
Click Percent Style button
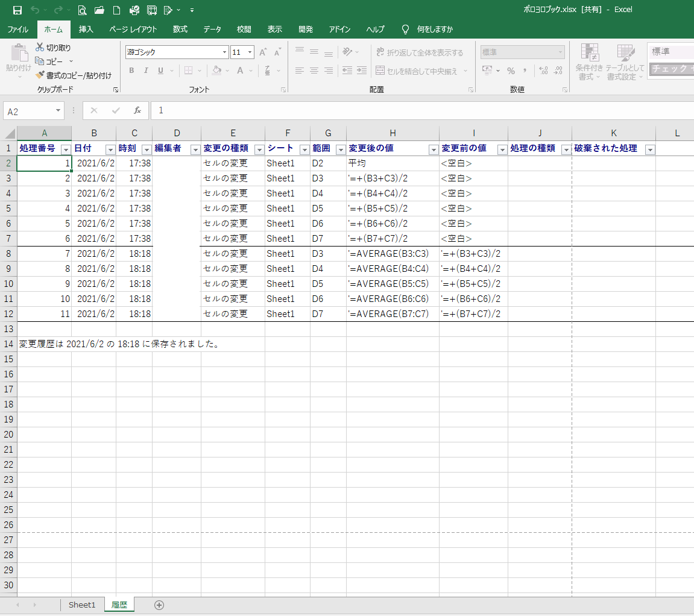[511, 71]
